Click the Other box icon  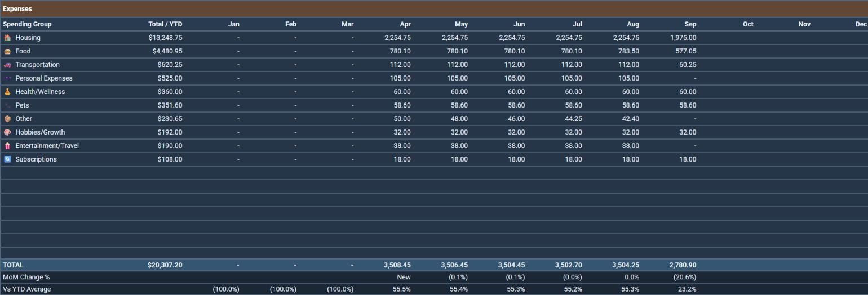pyautogui.click(x=7, y=119)
